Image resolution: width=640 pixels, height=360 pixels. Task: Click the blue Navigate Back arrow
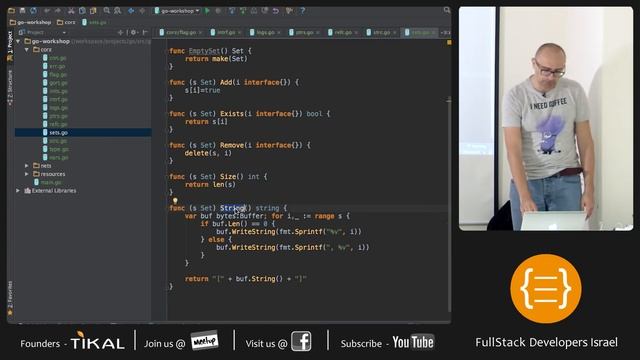click(131, 11)
